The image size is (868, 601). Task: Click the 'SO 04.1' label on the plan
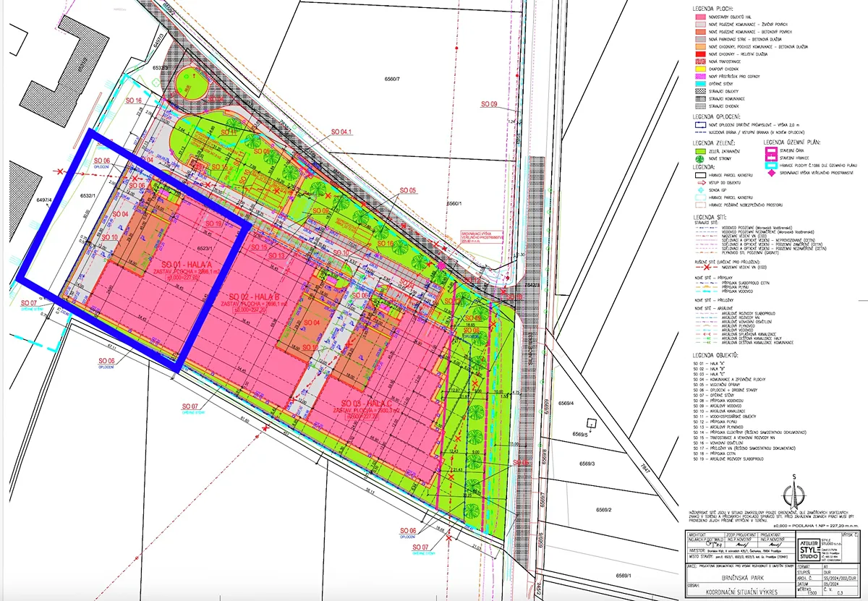tap(341, 132)
